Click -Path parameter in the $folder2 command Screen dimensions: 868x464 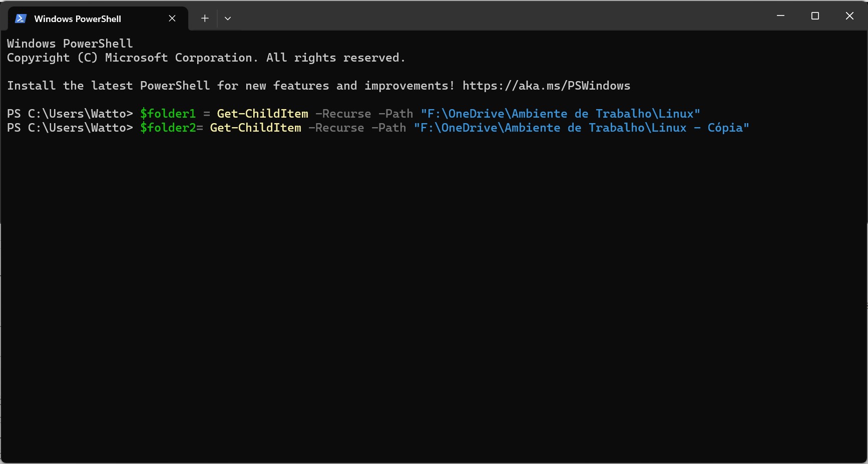pos(388,128)
